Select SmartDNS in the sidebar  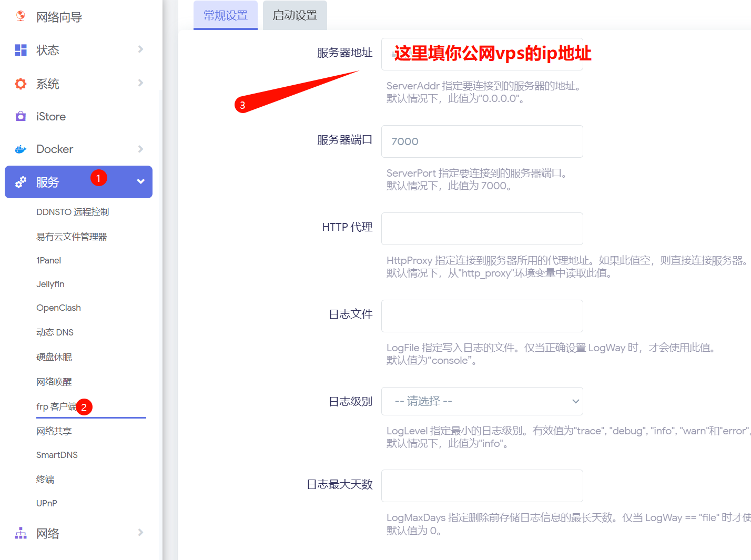(57, 454)
